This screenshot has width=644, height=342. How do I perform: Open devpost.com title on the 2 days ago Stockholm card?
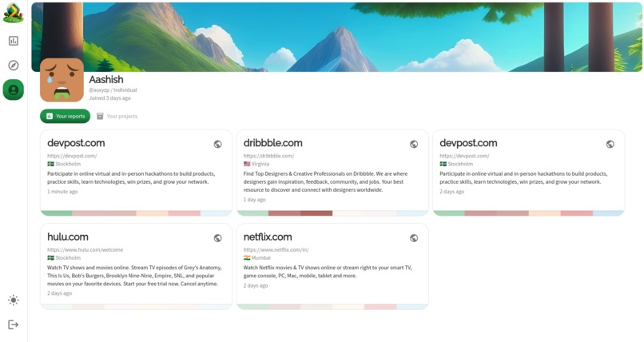pos(468,143)
